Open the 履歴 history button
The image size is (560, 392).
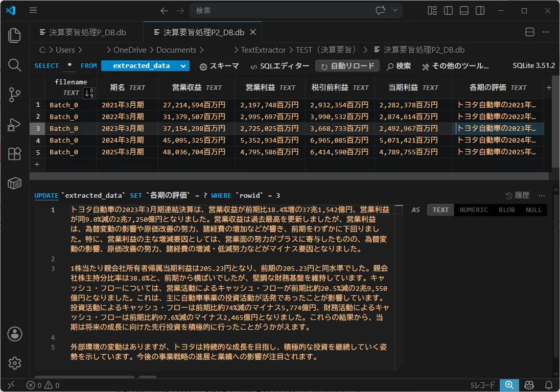[x=518, y=195]
